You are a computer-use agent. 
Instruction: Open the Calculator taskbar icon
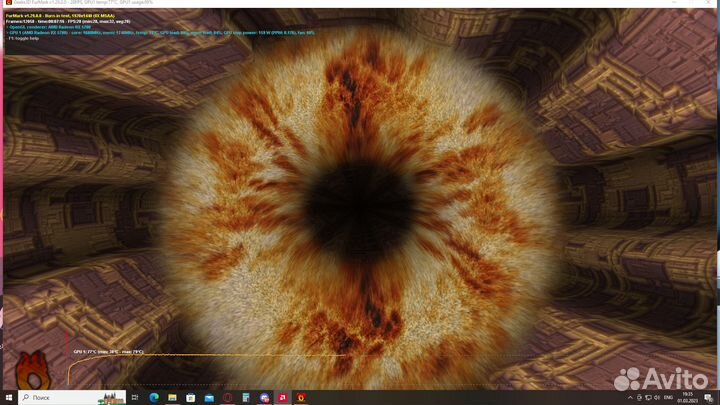tap(246, 398)
